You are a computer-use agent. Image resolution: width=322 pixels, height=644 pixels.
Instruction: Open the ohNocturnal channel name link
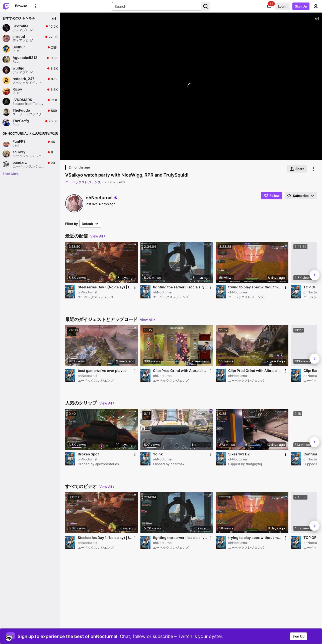pos(99,198)
